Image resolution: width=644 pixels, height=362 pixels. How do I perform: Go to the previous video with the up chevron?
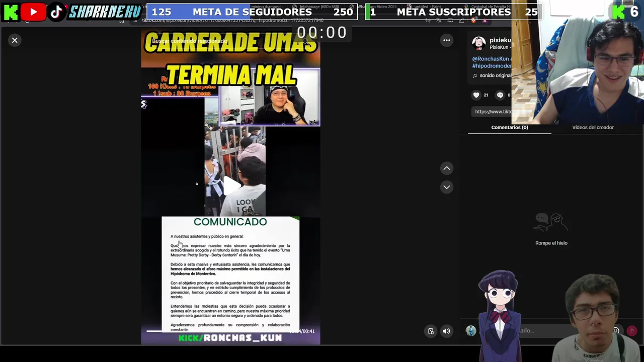click(x=446, y=168)
